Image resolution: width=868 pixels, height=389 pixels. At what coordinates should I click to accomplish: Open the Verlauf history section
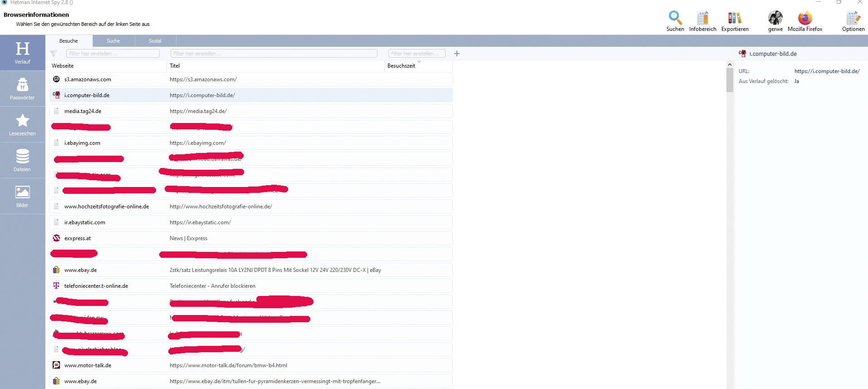[22, 53]
